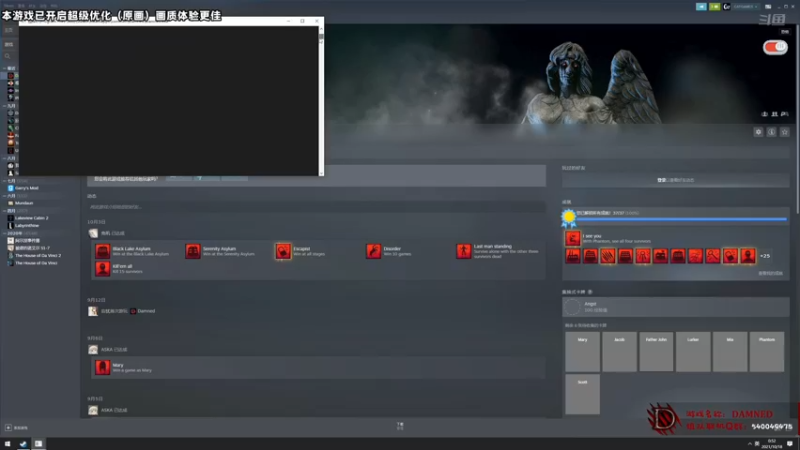This screenshot has height=450, width=800.
Task: Open the CATGAMER account name dropdown
Action: 745,7
